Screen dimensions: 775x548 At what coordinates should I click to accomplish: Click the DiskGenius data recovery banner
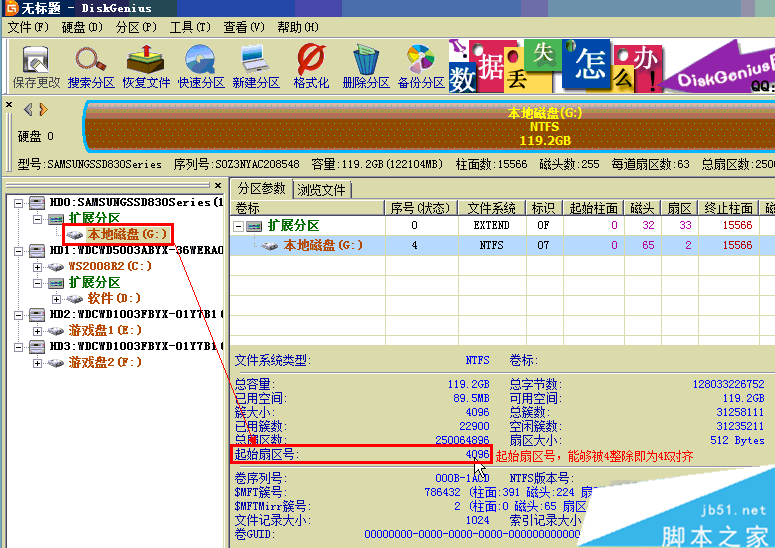click(x=611, y=67)
